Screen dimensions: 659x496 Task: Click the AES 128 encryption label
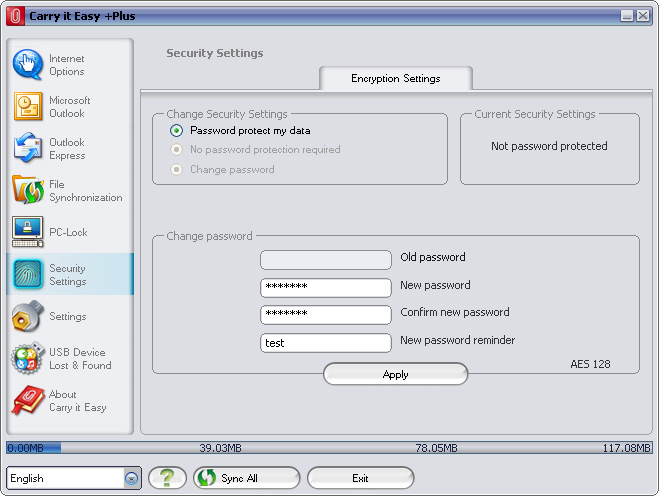click(x=590, y=364)
